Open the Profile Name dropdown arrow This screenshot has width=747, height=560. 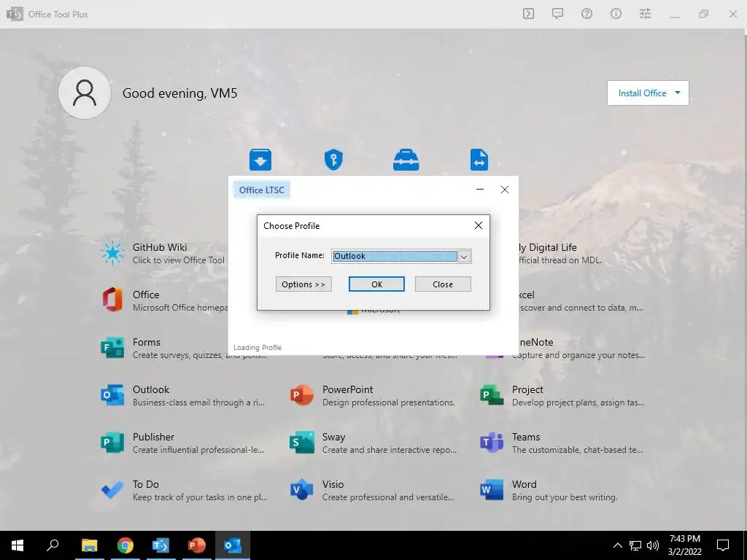[464, 256]
